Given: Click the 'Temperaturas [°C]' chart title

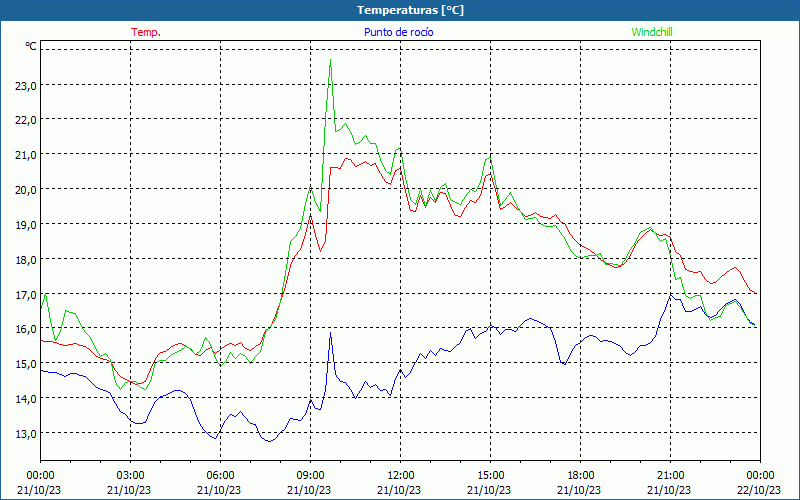Looking at the screenshot, I should pyautogui.click(x=410, y=10).
